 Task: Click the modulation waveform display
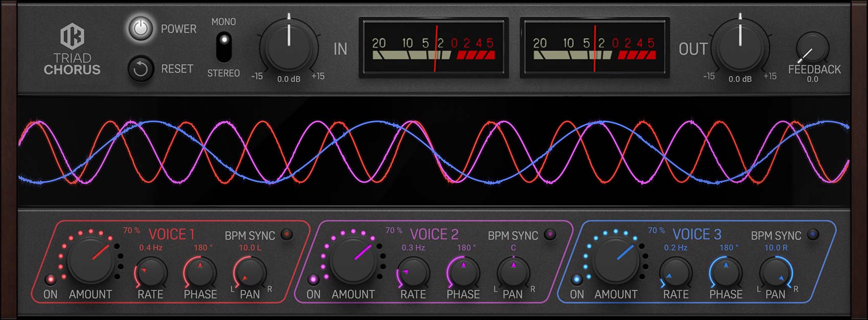pos(434,152)
